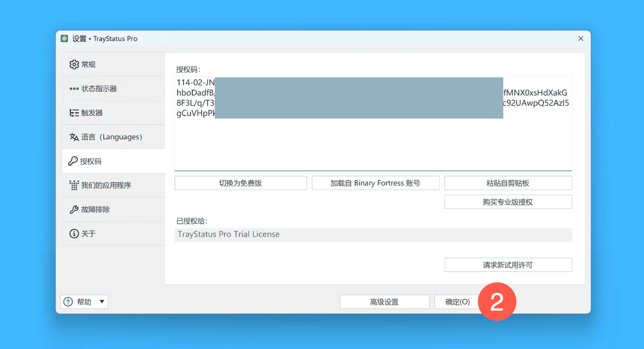Click the 请求新试用许可 button
The height and width of the screenshot is (349, 644).
(508, 265)
